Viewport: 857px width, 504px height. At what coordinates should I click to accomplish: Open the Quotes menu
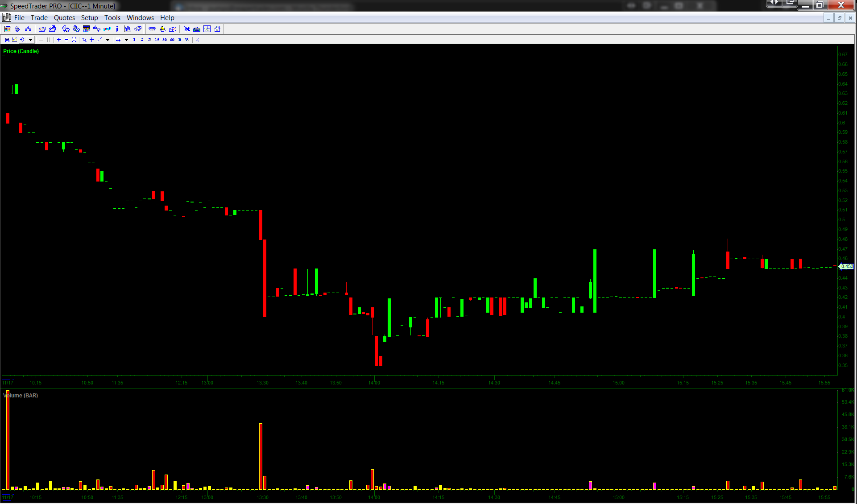point(64,18)
